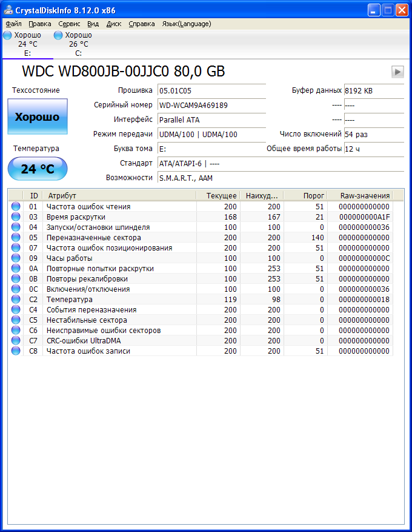
Task: Click disk title WDC WD800JB-00JJC0 80,0 GB
Action: click(124, 71)
